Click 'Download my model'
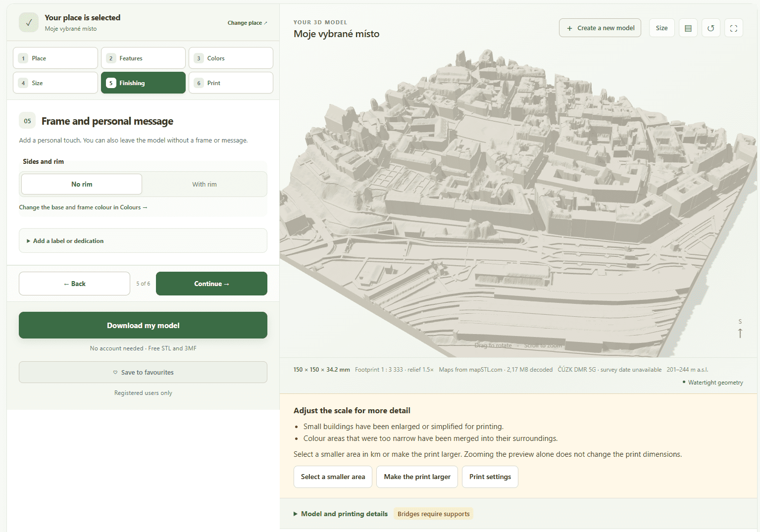 (143, 325)
